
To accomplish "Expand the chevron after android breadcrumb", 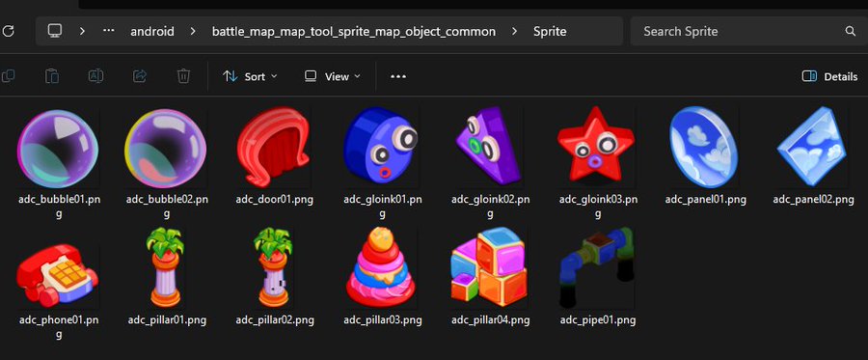I will click(x=193, y=31).
